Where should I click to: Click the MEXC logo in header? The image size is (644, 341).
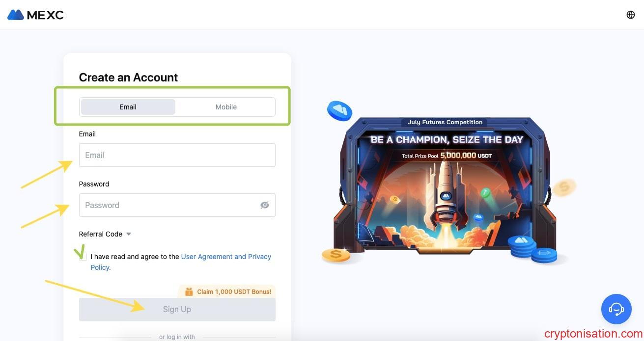coord(35,15)
